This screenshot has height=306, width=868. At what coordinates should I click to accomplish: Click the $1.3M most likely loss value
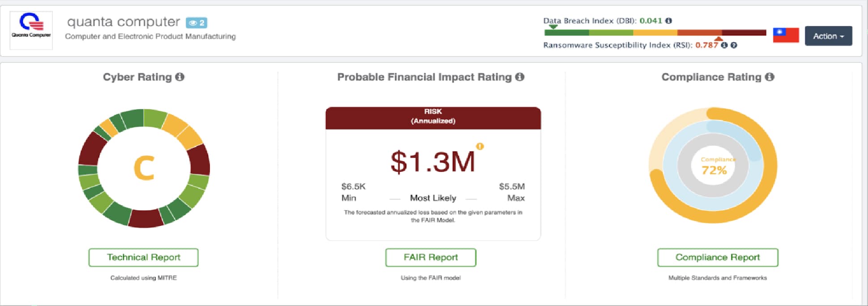point(433,162)
